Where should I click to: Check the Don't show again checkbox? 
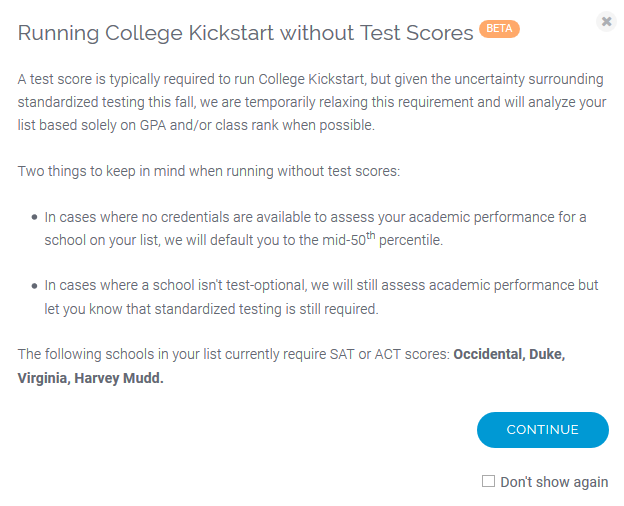(x=488, y=481)
